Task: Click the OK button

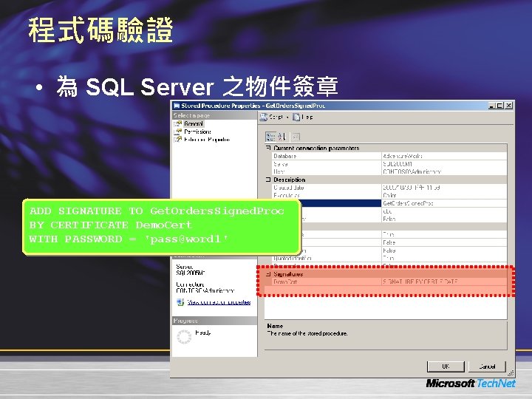Action: [446, 366]
